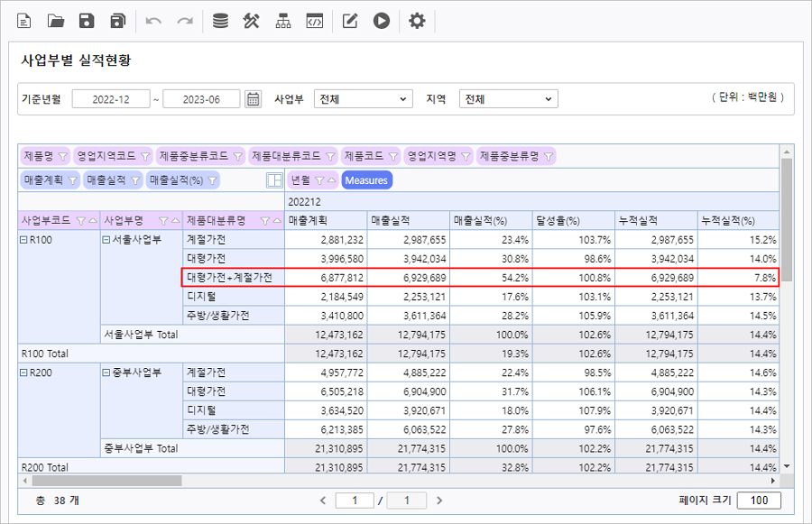The width and height of the screenshot is (812, 524).
Task: Click the hierarchy diagram icon
Action: click(x=283, y=21)
